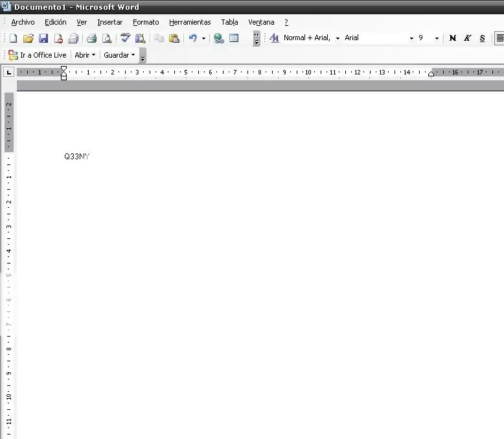Toggle Bold (N) formatting
The width and height of the screenshot is (504, 439).
pos(453,38)
